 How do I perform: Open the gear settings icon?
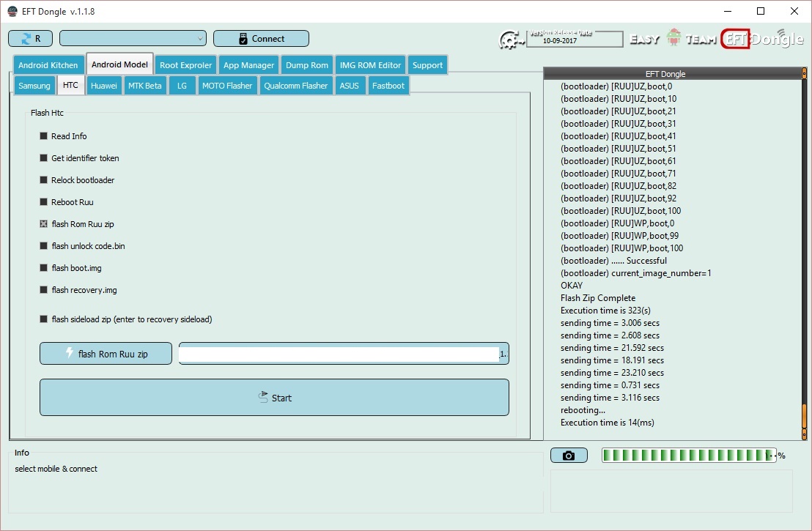point(509,40)
